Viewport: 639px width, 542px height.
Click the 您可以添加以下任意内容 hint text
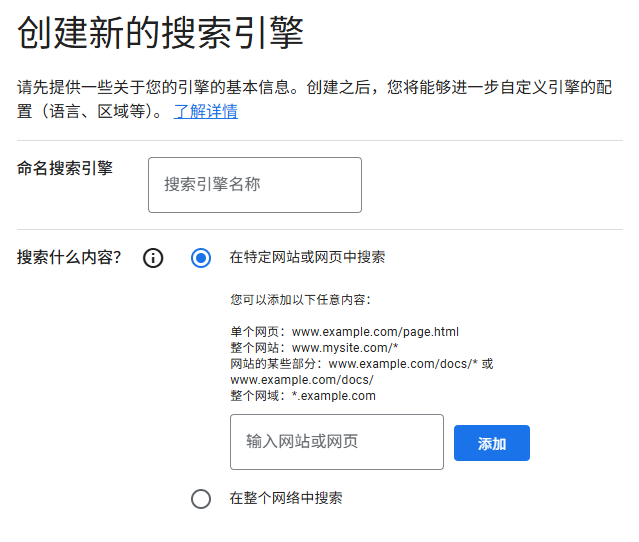coord(300,299)
